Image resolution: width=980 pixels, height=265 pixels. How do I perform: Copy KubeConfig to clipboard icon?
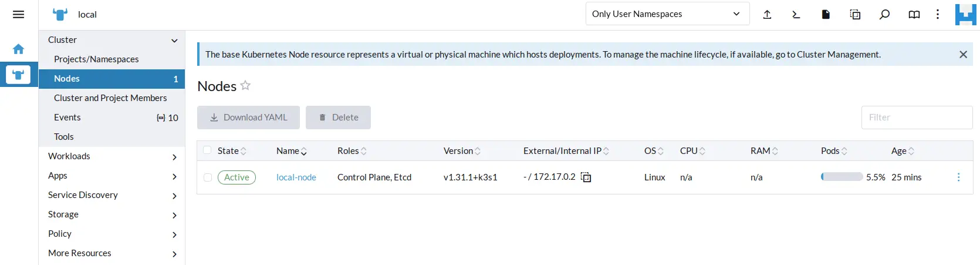(x=855, y=15)
